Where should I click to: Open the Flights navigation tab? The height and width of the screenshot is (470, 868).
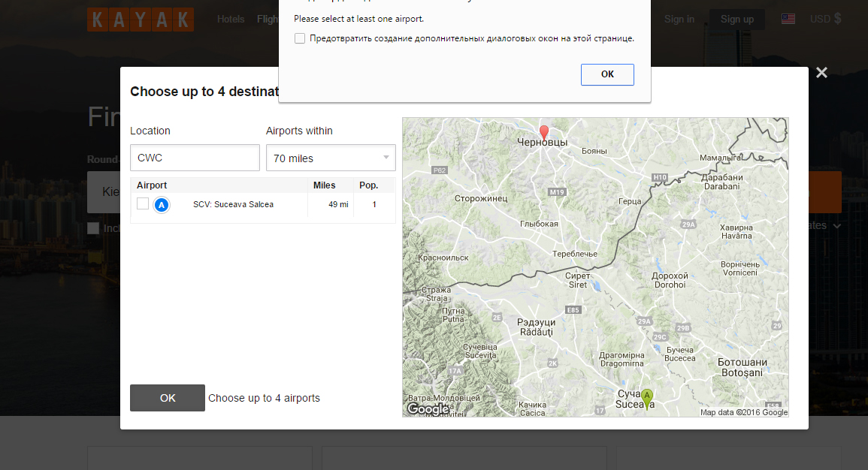click(x=268, y=20)
